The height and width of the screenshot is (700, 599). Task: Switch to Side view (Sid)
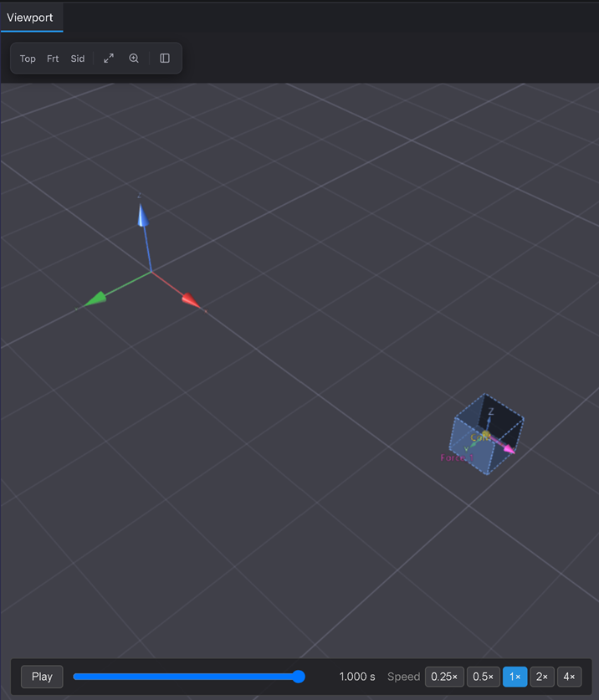pos(78,59)
